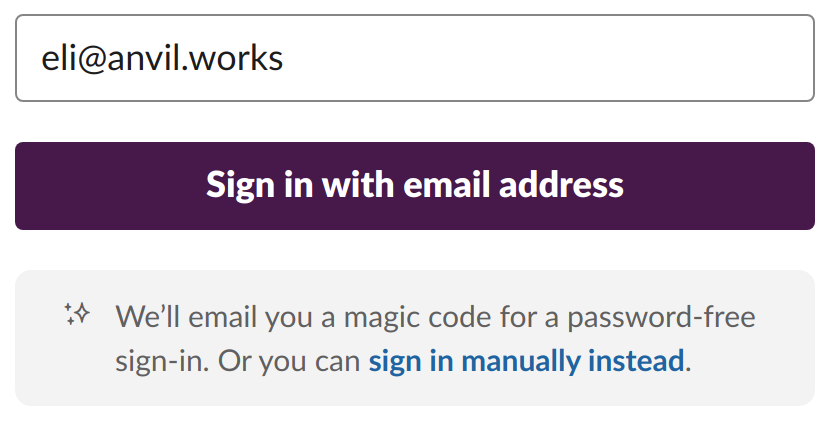Click the anvil.works domain in the email field
The image size is (832, 426).
(x=195, y=58)
